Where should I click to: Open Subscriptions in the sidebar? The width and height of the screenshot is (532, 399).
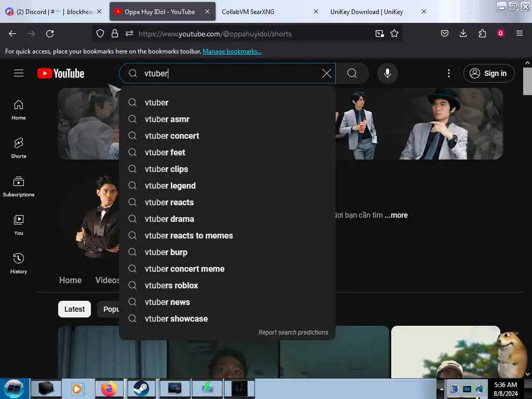(x=19, y=187)
